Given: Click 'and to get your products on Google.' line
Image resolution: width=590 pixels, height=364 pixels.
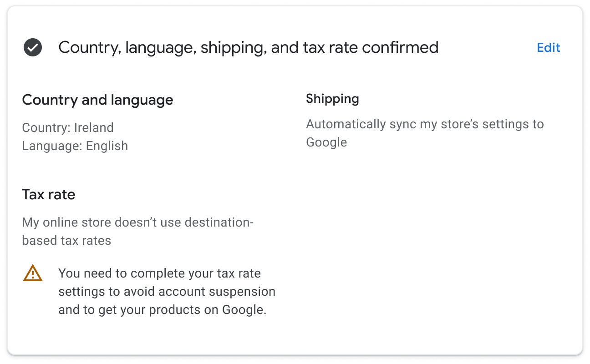Looking at the screenshot, I should tap(162, 310).
